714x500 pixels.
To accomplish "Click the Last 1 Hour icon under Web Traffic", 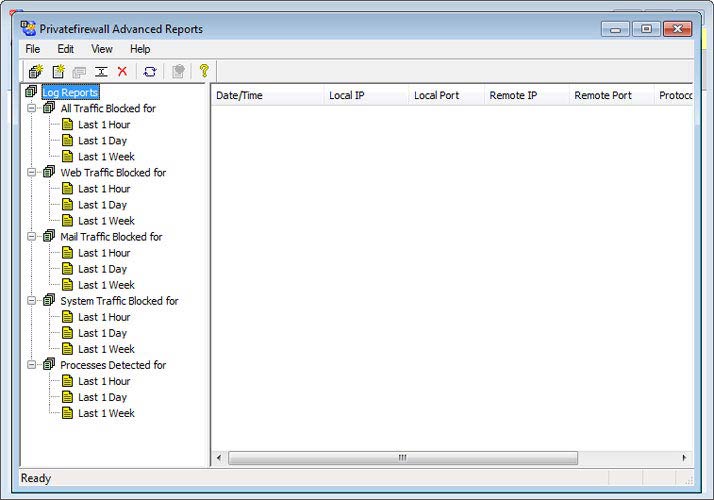I will pos(67,189).
